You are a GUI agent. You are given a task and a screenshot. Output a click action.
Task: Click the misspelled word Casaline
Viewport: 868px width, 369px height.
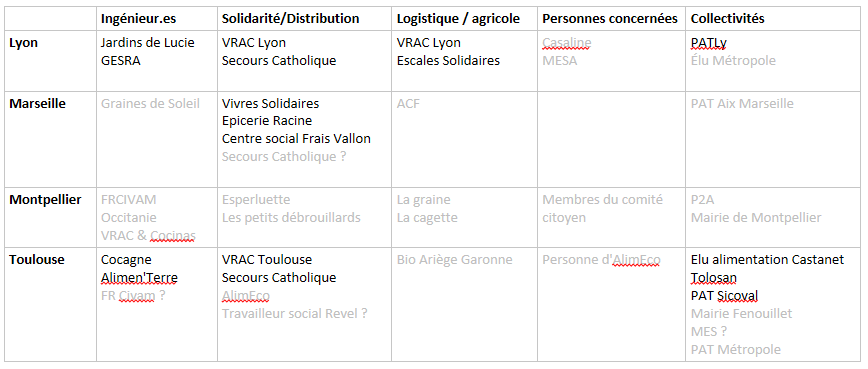567,43
